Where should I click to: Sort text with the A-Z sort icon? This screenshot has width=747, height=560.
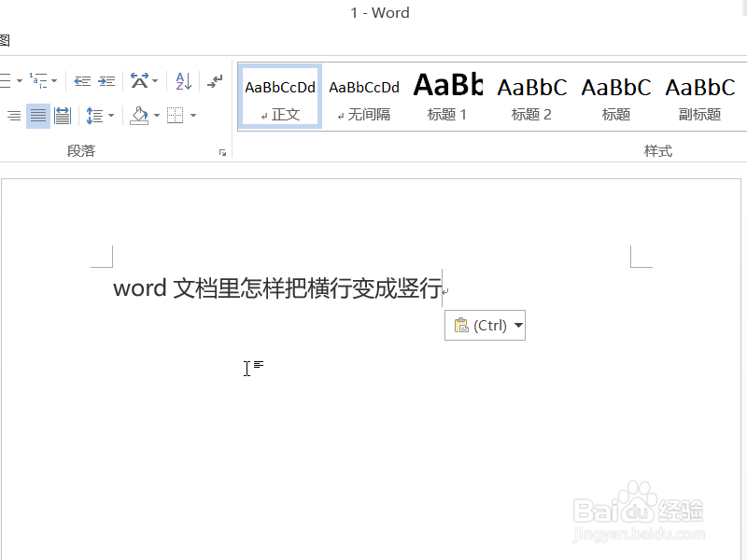pyautogui.click(x=183, y=81)
